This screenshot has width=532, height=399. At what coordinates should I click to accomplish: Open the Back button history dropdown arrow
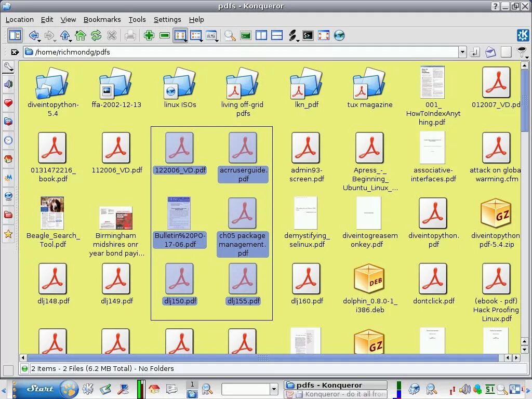[x=39, y=41]
